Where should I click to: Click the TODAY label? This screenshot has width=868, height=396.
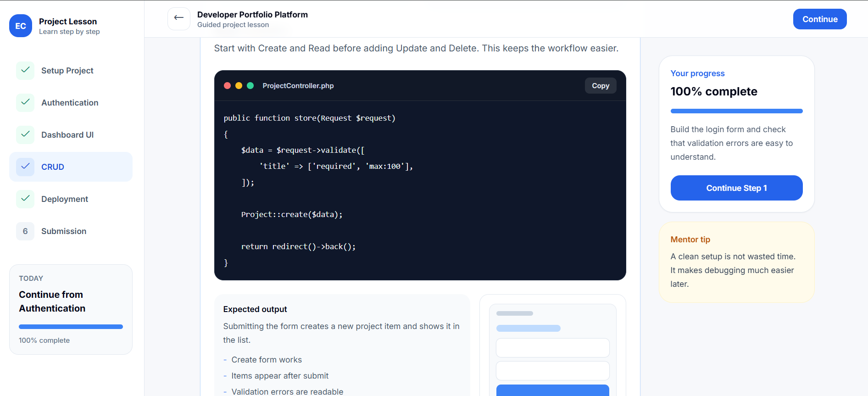[31, 279]
